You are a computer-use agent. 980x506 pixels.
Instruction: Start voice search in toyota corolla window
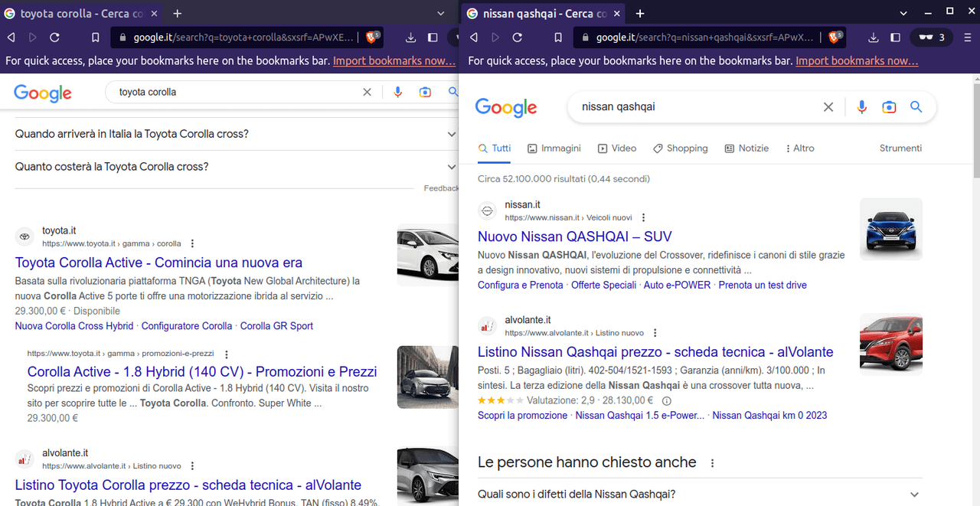[x=397, y=92]
